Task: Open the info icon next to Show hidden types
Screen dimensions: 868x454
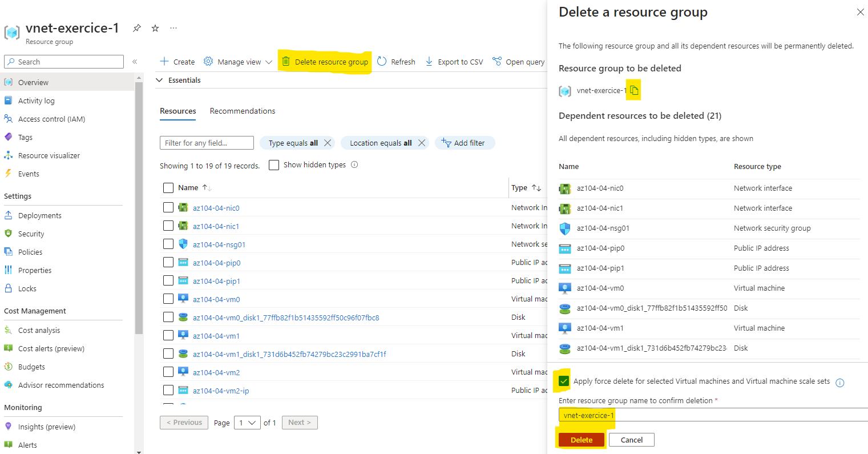Action: [354, 164]
